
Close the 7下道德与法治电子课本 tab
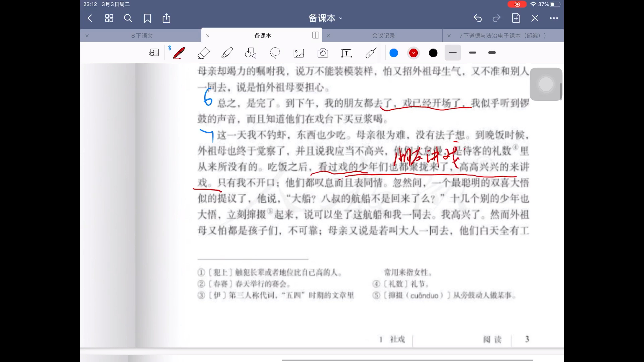pos(449,36)
